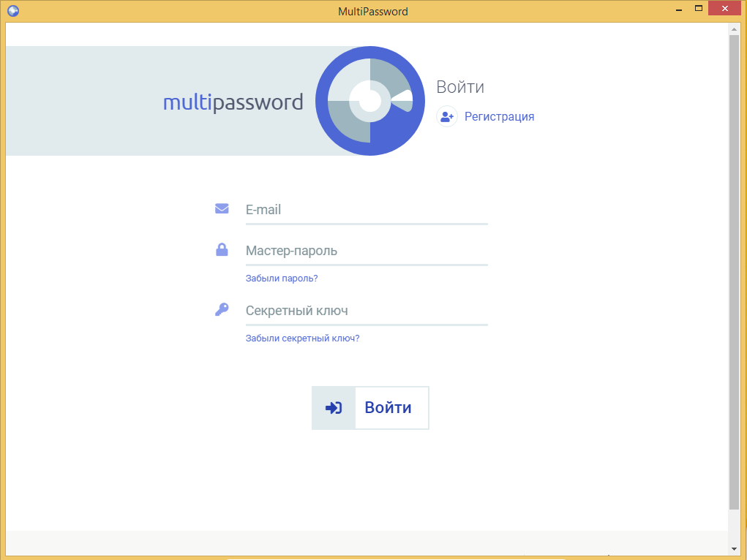The image size is (747, 560).
Task: Open the Регистрация link
Action: (x=499, y=117)
